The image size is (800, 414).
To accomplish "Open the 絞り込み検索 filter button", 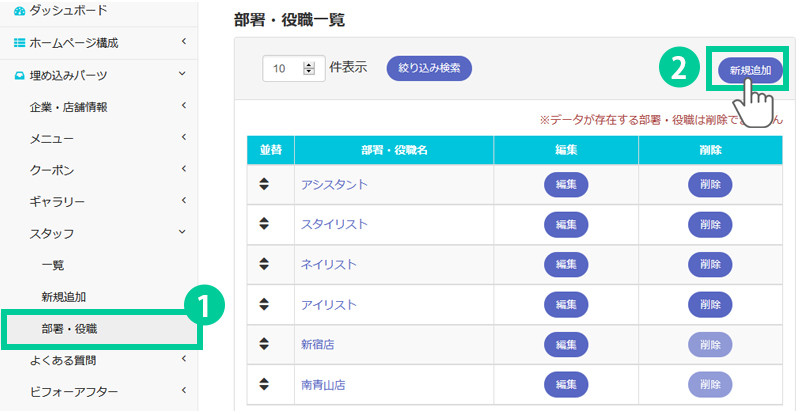I will tap(428, 68).
